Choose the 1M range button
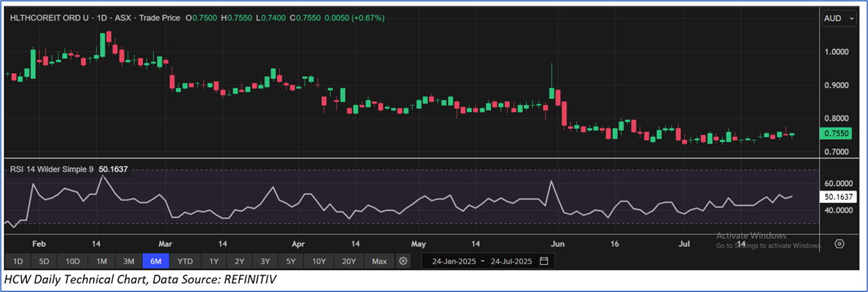868x292 pixels. [101, 261]
